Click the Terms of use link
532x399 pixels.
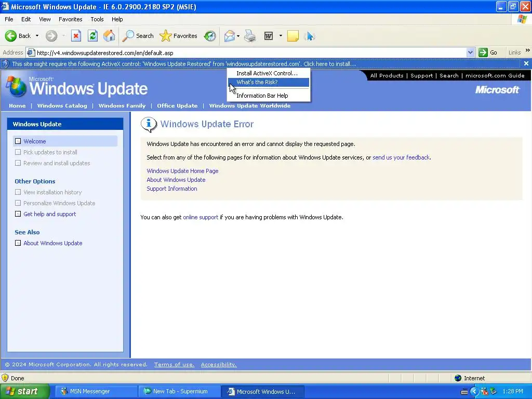(174, 364)
